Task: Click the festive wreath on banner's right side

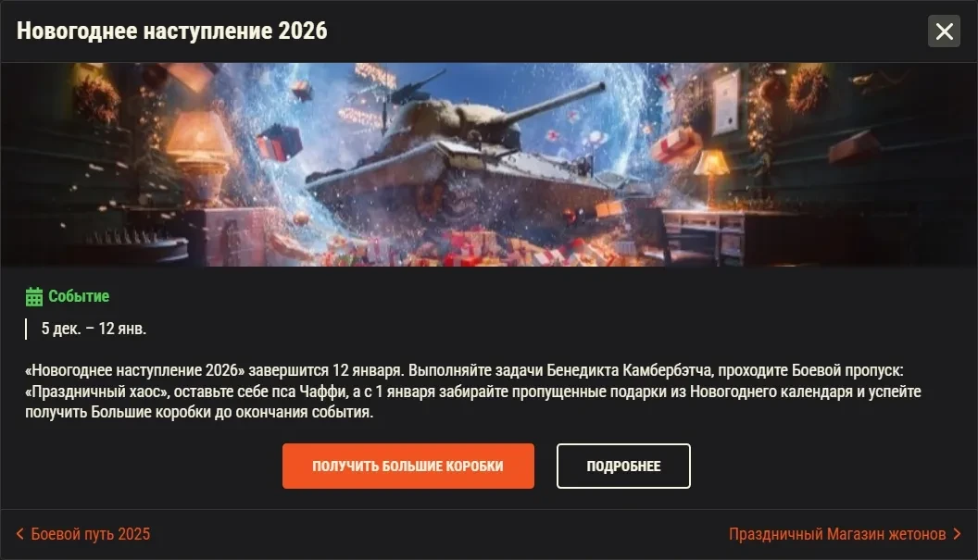Action: pyautogui.click(x=808, y=87)
